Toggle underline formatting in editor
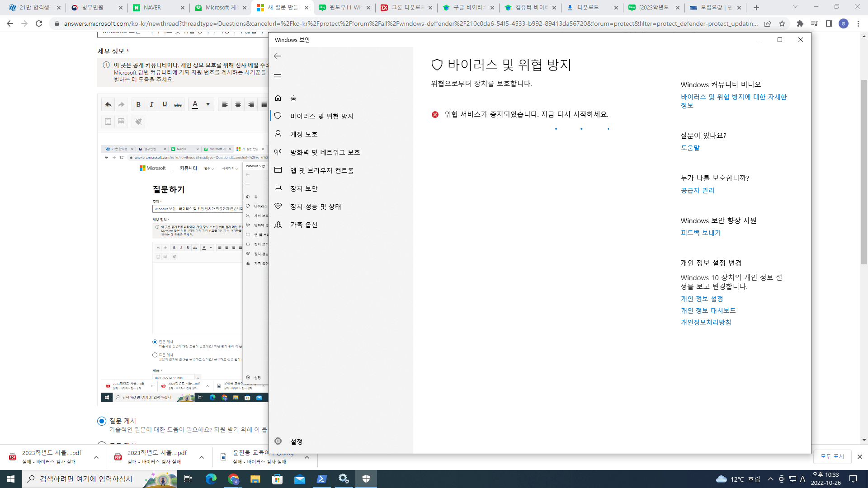 click(165, 104)
